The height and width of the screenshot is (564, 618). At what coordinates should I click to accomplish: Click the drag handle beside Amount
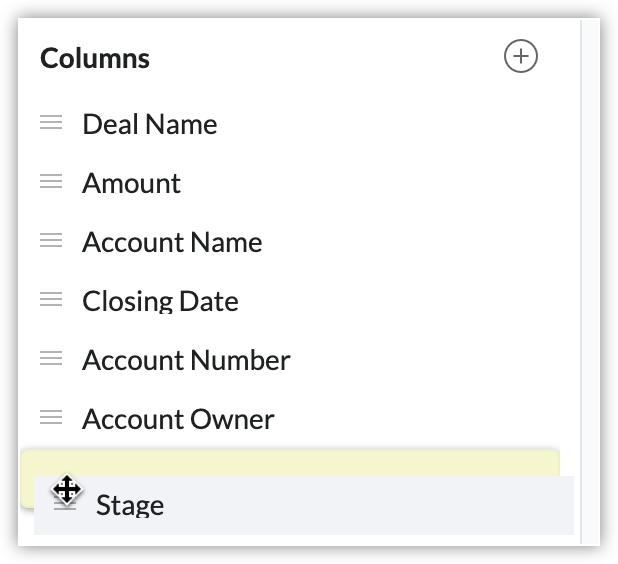[x=51, y=182]
